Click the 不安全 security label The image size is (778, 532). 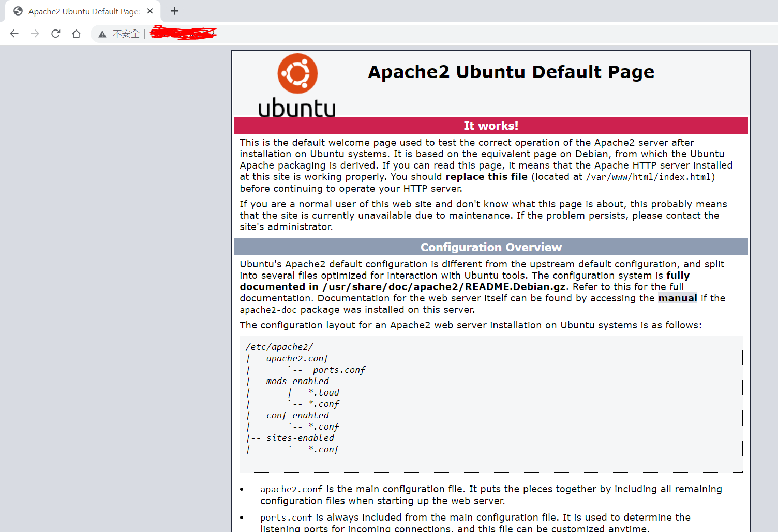point(126,34)
